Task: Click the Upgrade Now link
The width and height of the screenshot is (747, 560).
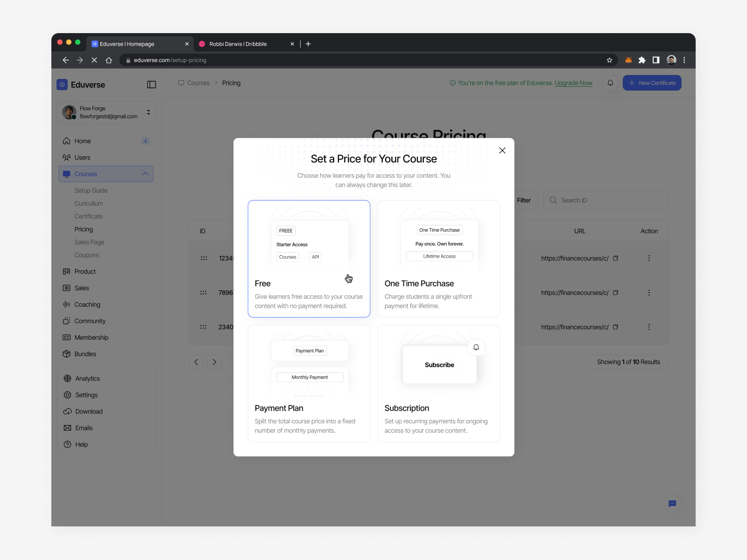Action: click(x=573, y=83)
